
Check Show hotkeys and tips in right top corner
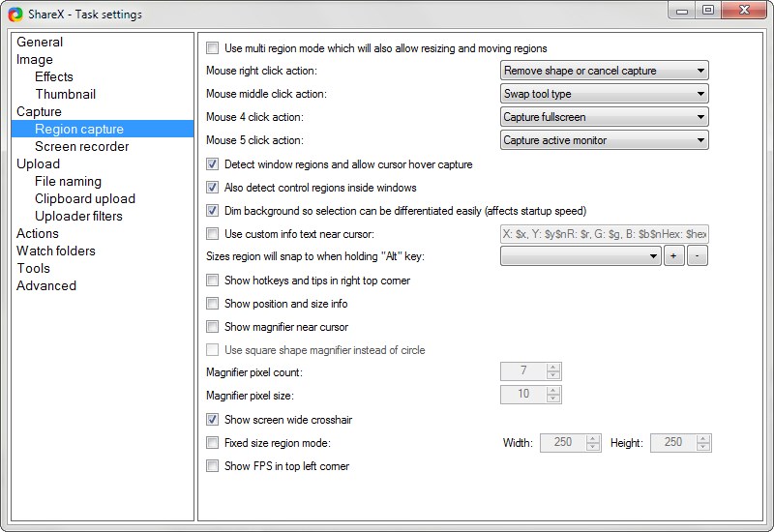[212, 280]
